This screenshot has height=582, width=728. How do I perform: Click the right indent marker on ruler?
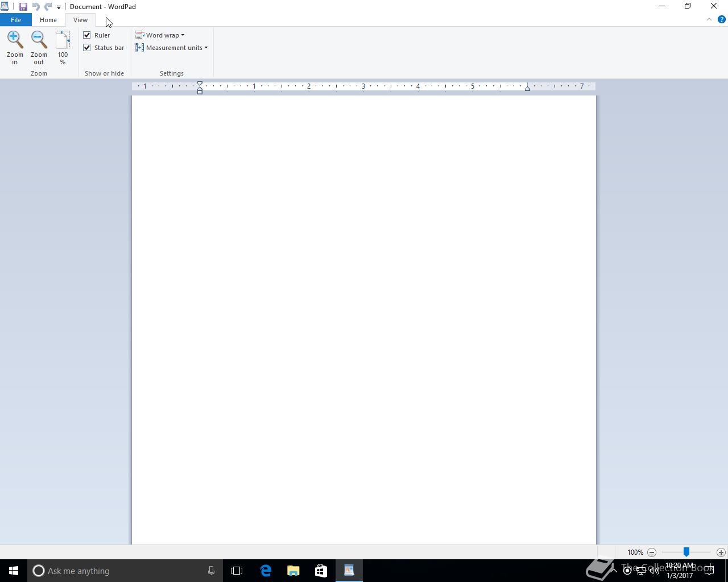527,88
